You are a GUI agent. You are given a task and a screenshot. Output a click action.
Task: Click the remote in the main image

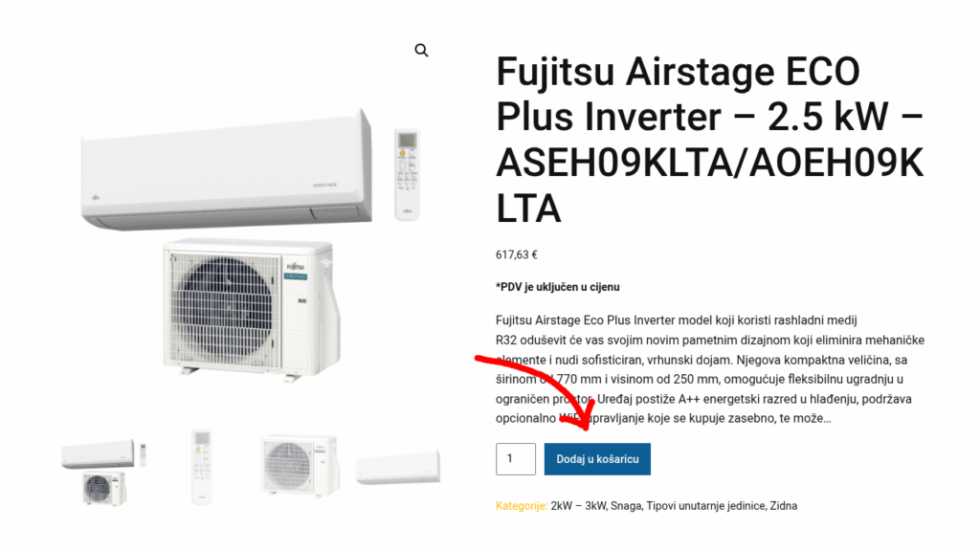pos(407,174)
